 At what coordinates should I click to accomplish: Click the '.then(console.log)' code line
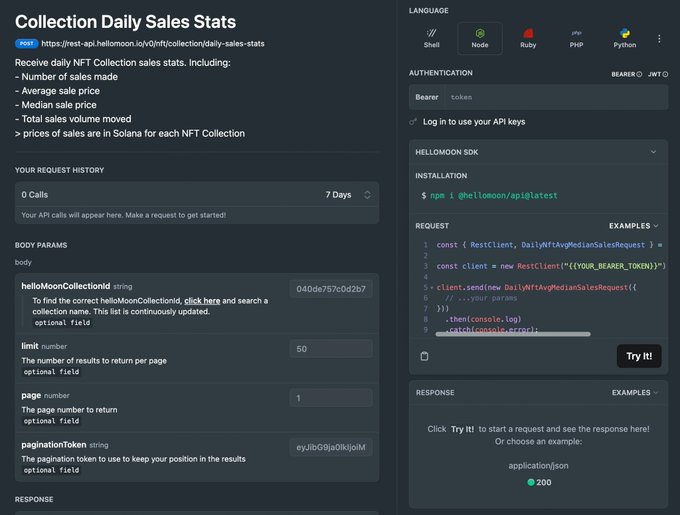coord(483,319)
